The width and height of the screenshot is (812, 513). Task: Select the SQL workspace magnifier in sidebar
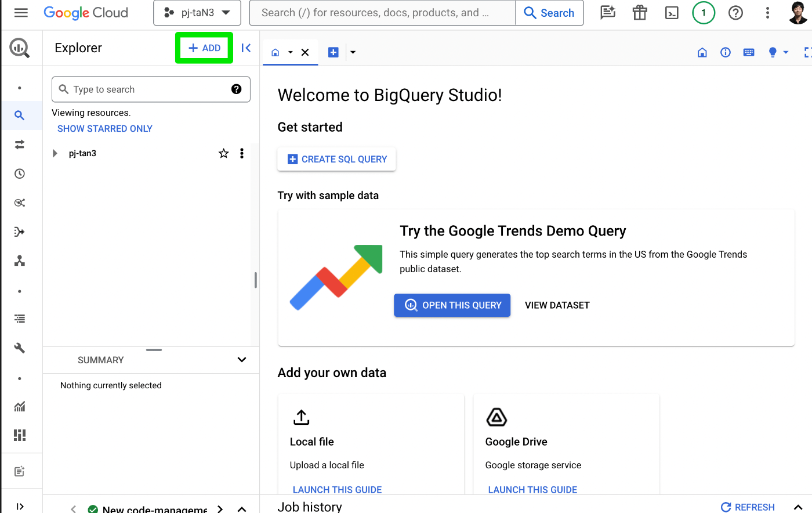pyautogui.click(x=20, y=115)
